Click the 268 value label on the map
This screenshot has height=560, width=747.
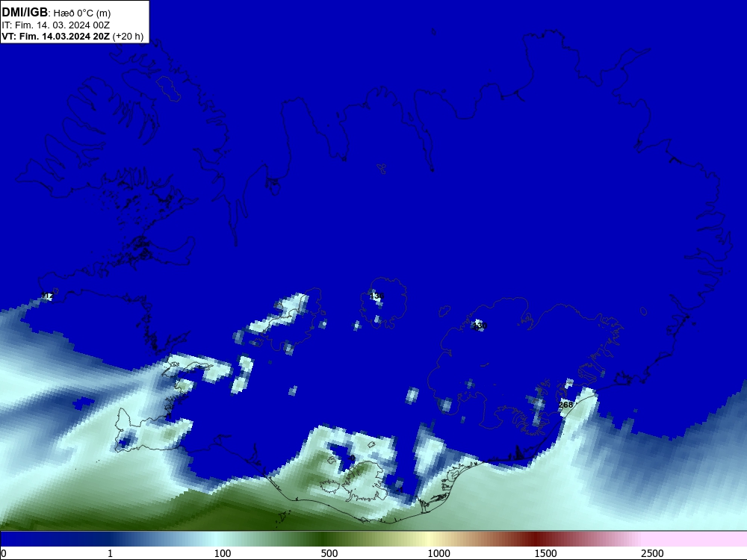[x=565, y=405]
